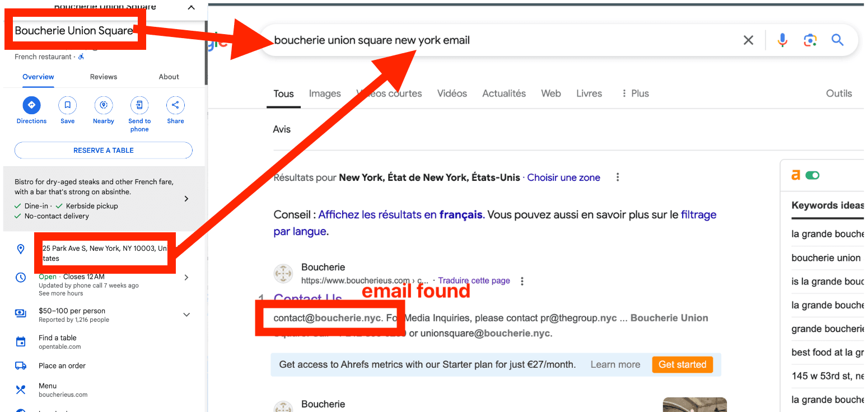The width and height of the screenshot is (868, 412).
Task: Expand the bistro description chevron
Action: [x=186, y=199]
